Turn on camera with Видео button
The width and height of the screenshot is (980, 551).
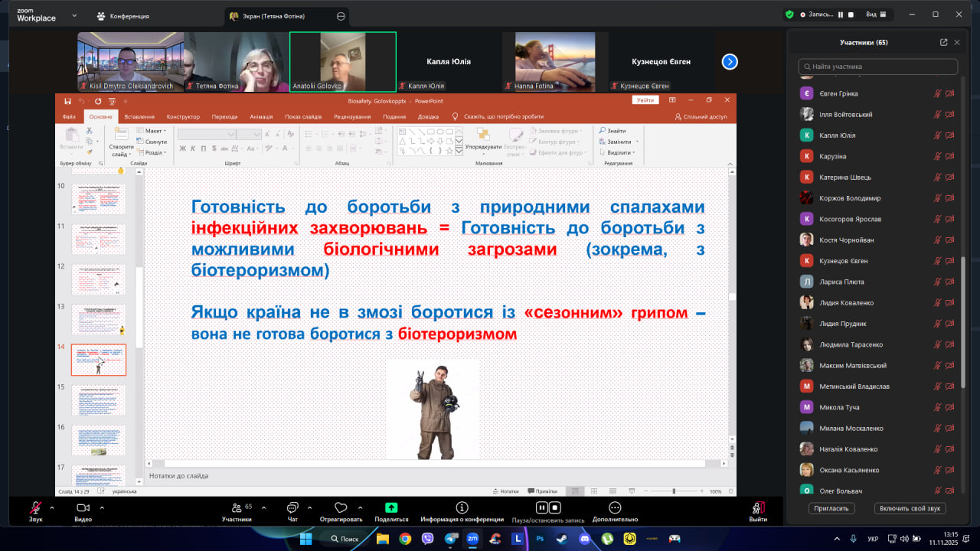(83, 508)
